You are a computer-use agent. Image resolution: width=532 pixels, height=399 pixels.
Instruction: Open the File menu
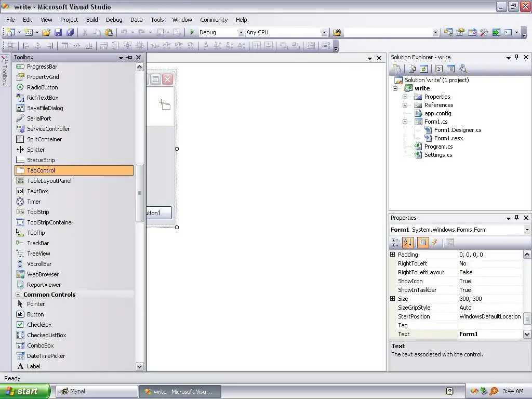[x=10, y=20]
